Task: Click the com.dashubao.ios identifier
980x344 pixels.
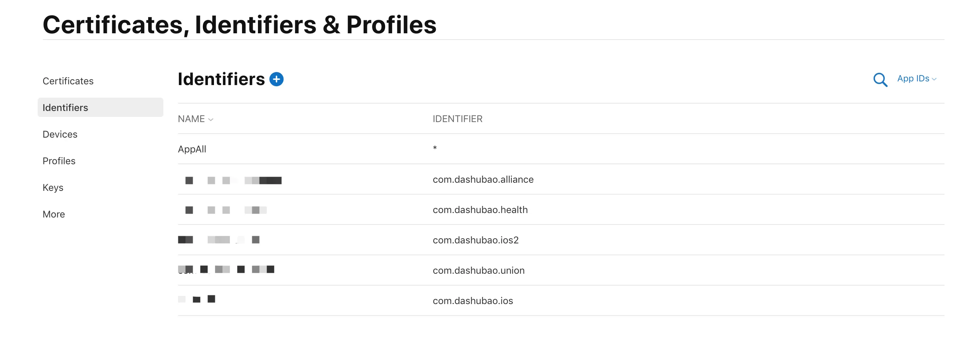Action: tap(473, 301)
